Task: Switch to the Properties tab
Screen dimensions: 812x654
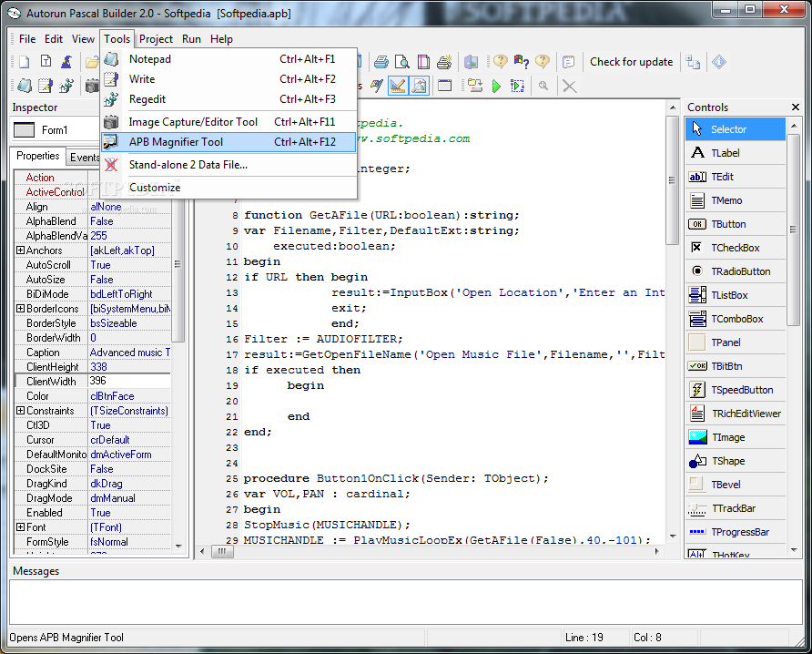Action: pos(38,156)
